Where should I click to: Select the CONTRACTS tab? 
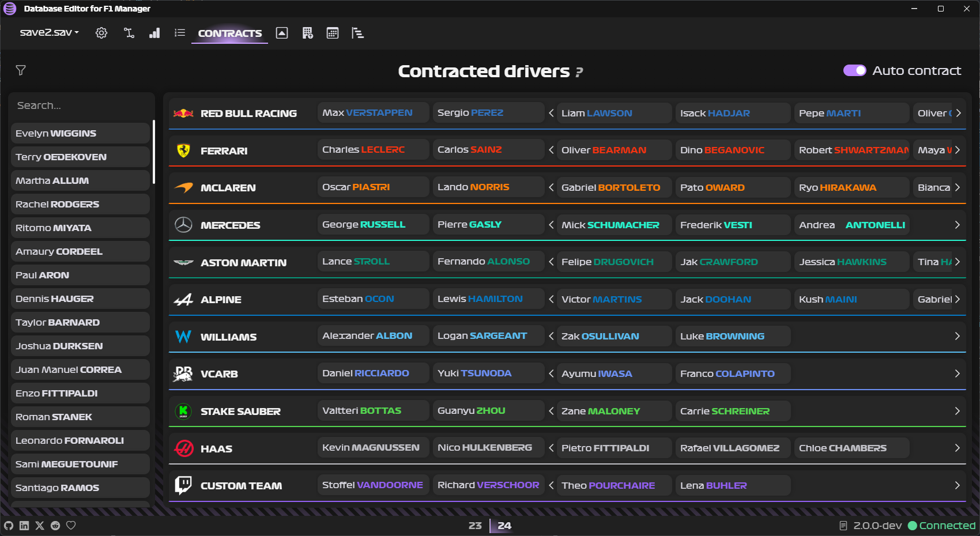(229, 33)
